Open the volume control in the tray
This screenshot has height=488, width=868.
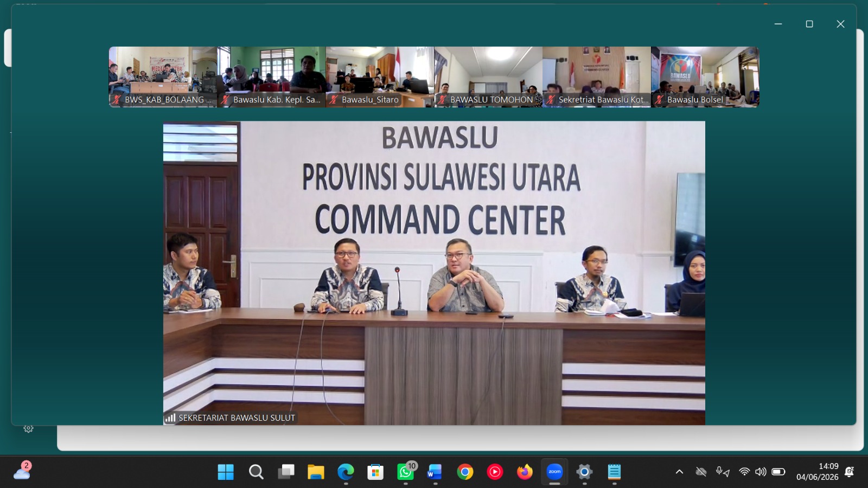point(761,472)
